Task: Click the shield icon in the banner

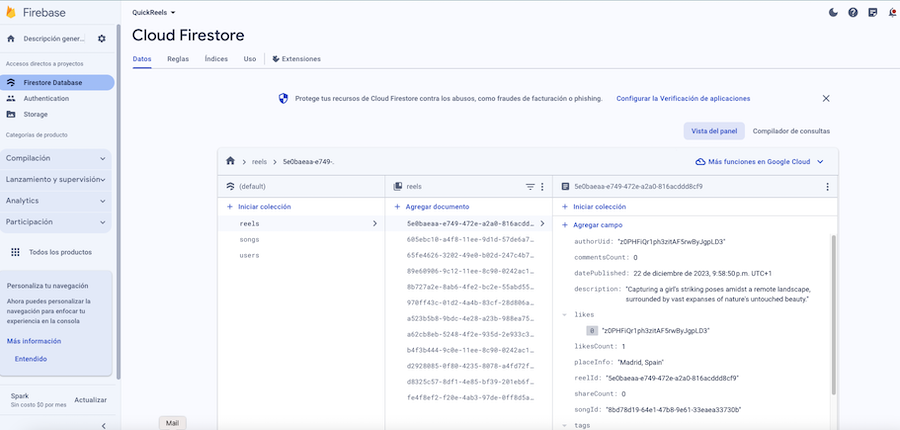Action: click(x=283, y=99)
